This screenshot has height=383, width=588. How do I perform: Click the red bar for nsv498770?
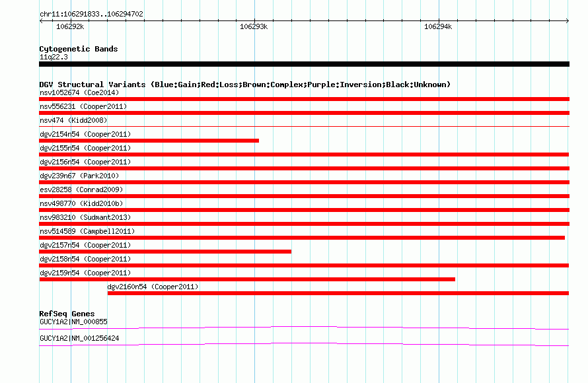point(304,210)
